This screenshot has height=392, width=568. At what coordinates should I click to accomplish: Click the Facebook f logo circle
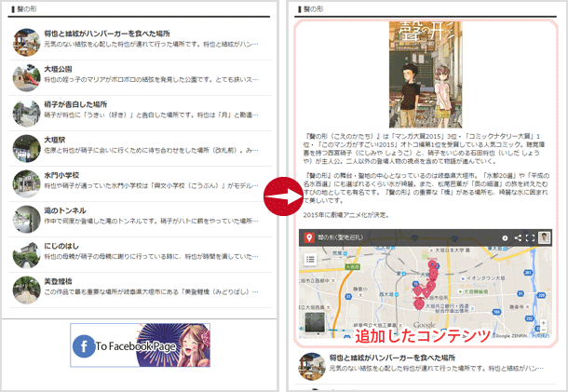pyautogui.click(x=84, y=346)
